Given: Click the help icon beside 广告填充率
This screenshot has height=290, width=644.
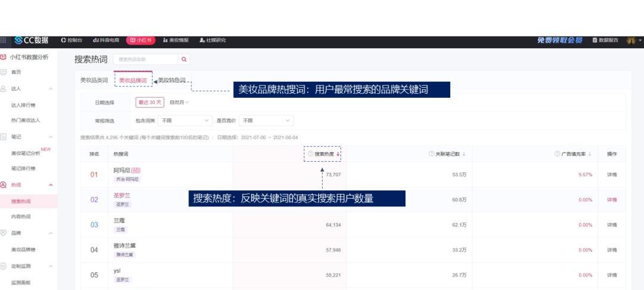Looking at the screenshot, I should (557, 154).
